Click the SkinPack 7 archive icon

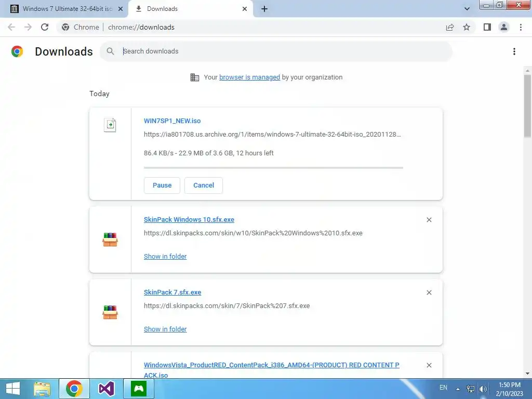110,312
